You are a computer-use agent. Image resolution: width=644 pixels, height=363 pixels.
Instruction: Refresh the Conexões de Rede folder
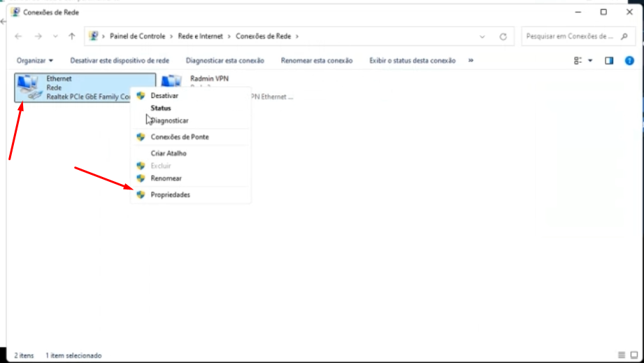(503, 36)
